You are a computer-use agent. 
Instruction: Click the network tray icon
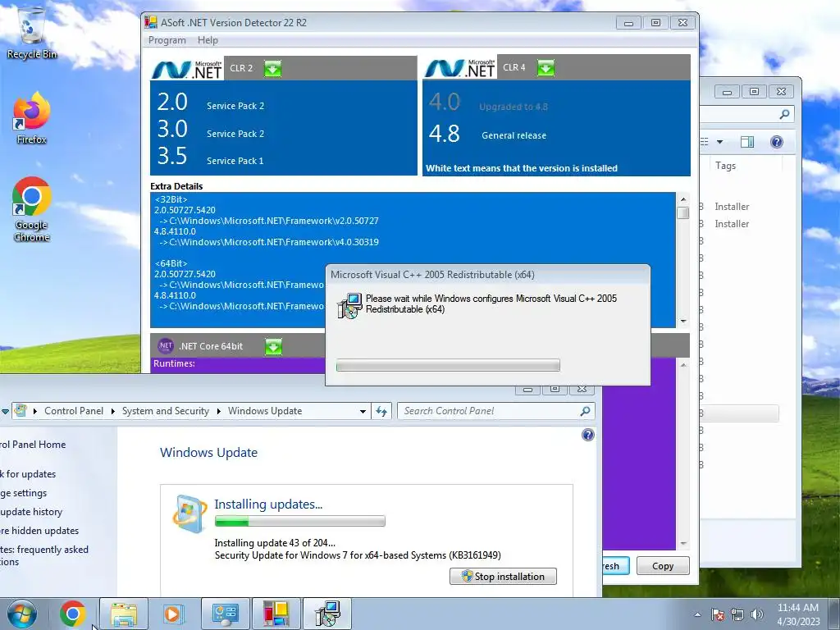[737, 614]
